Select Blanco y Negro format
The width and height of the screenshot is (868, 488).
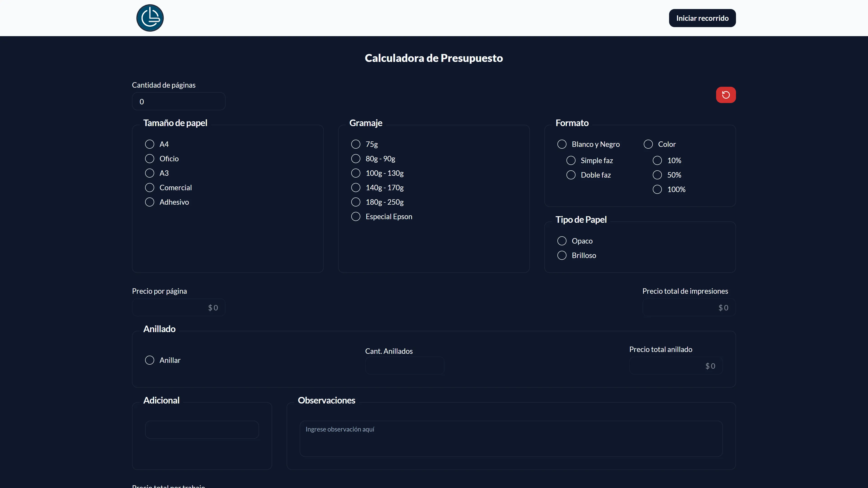point(562,144)
